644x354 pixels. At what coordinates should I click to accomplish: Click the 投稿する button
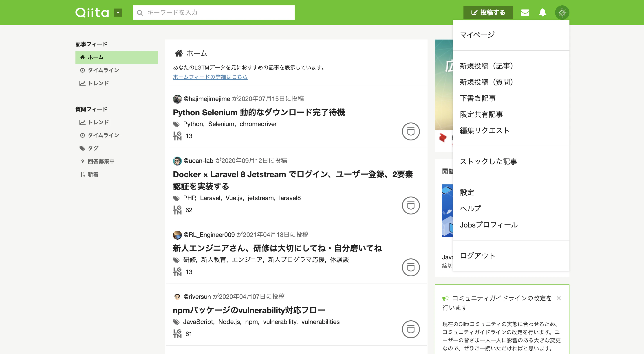tap(488, 13)
